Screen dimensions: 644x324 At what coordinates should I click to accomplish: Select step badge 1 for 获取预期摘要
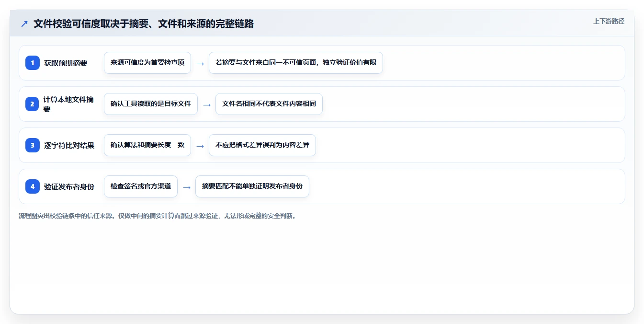click(33, 63)
